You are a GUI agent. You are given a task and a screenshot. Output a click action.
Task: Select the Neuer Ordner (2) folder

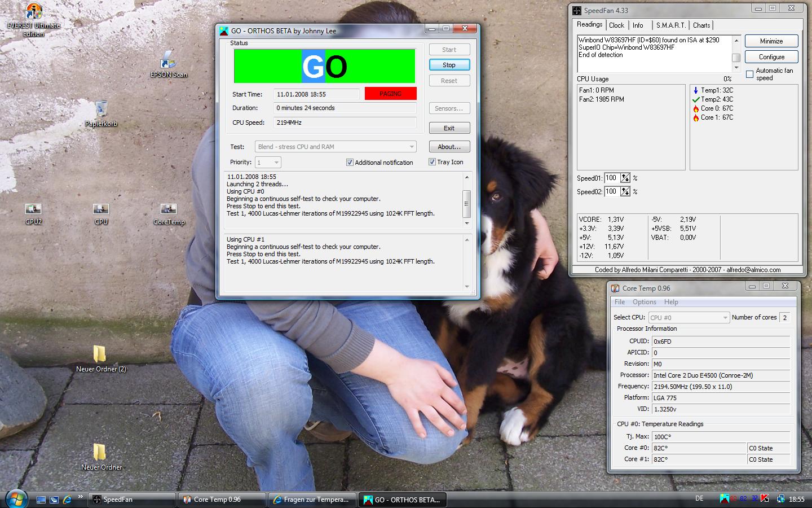click(101, 358)
